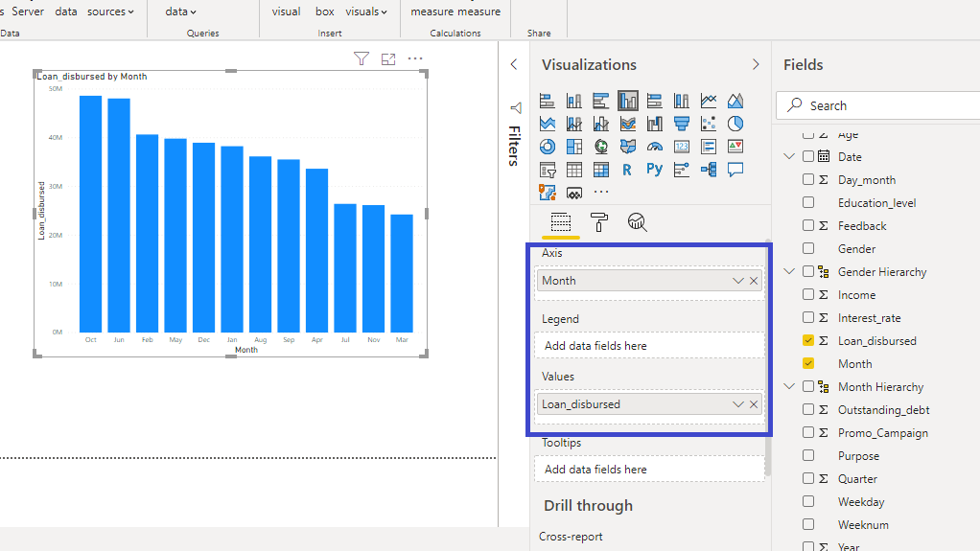Switch to the Format paint roller tab
The image size is (980, 551).
pyautogui.click(x=599, y=222)
